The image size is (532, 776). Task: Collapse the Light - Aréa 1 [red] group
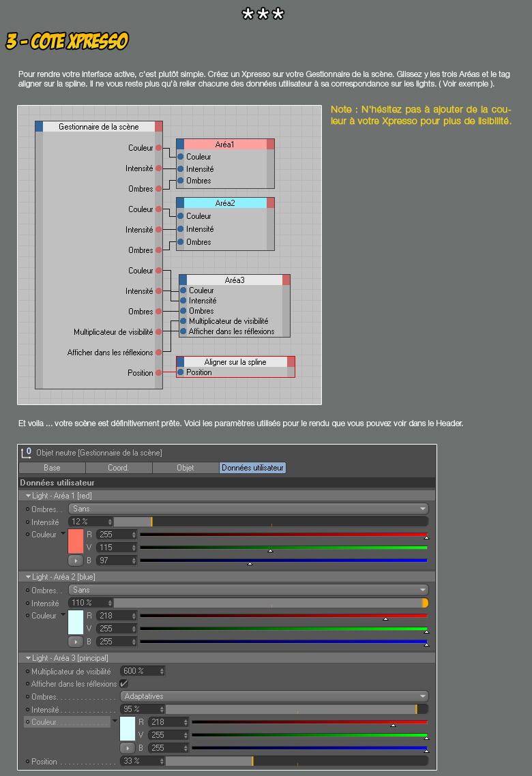[28, 495]
